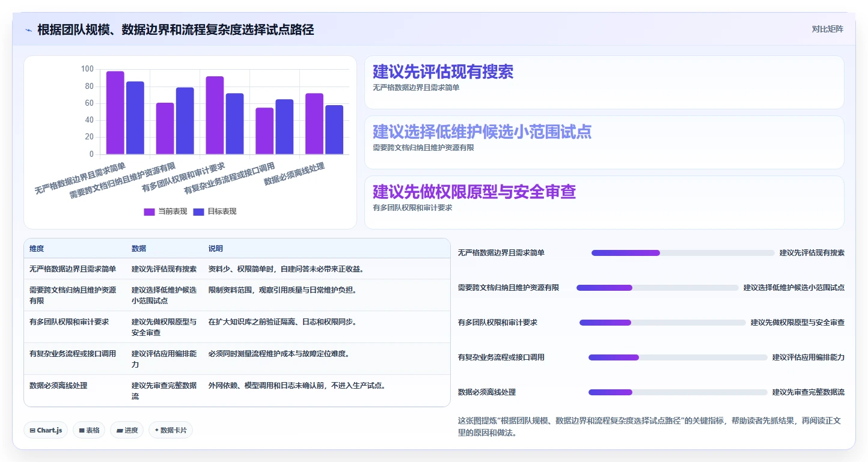Viewport: 868px width, 462px height.
Task: Select the 目标表现 bar for 无严格数据边界且需求简单
Action: [x=135, y=118]
